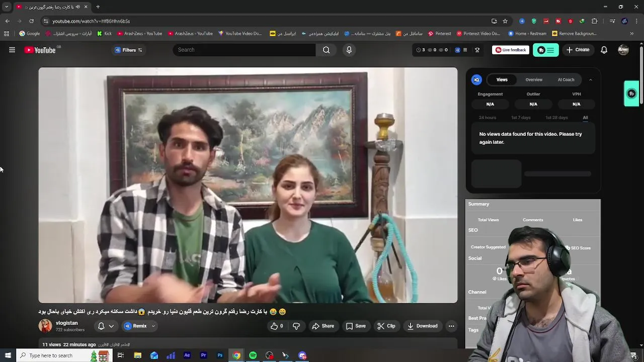Click the Remix button
Screen dimensions: 644x362
point(135,326)
